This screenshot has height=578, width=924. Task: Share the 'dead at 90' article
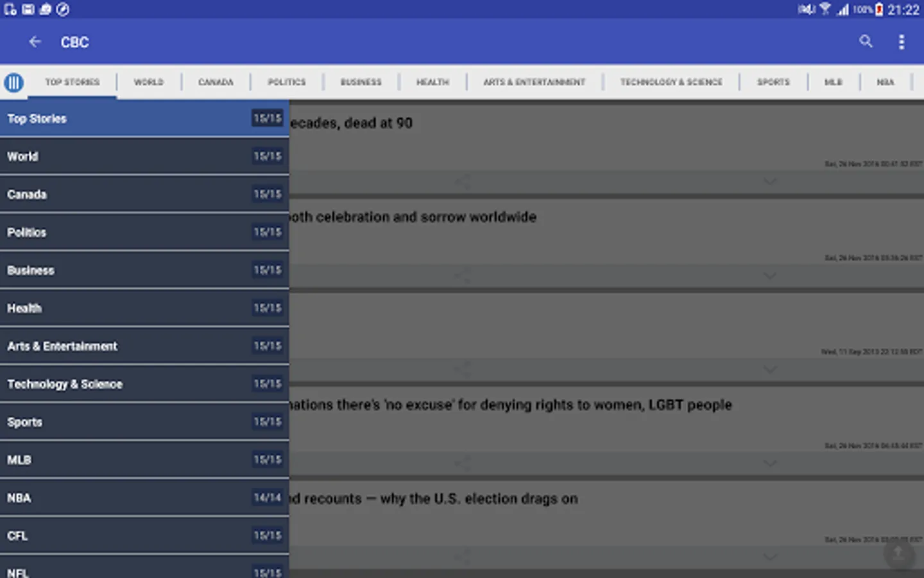(462, 182)
